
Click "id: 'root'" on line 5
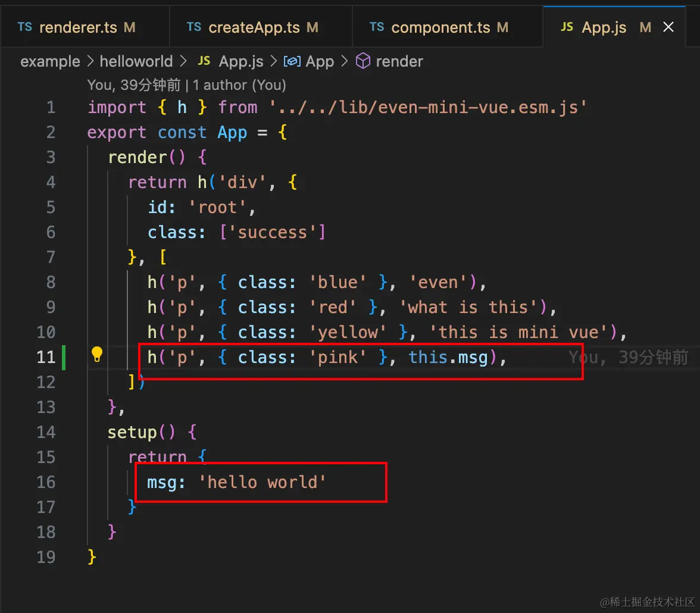point(197,208)
